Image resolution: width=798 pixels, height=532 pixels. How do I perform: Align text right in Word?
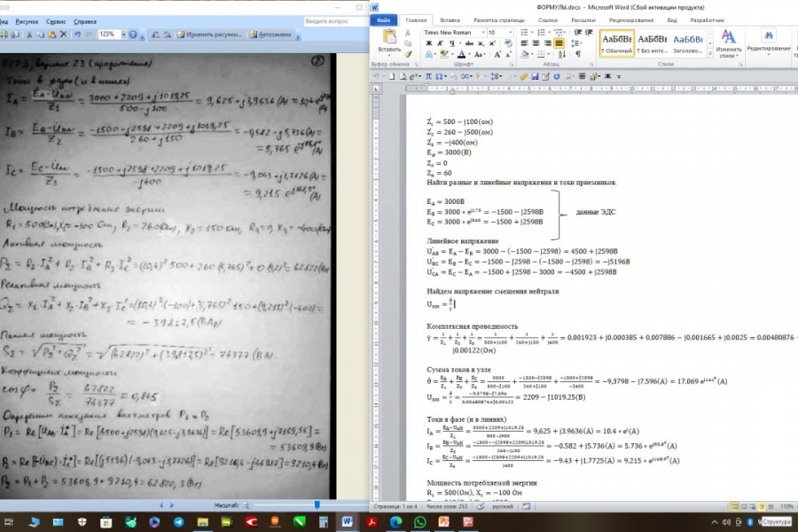[548, 43]
